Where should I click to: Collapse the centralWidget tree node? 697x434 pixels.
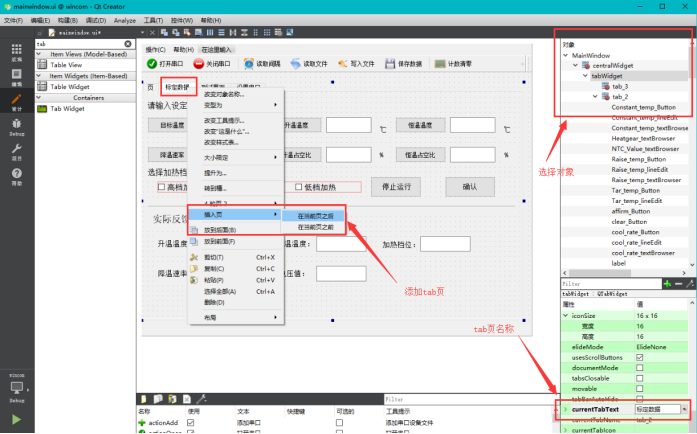(575, 65)
